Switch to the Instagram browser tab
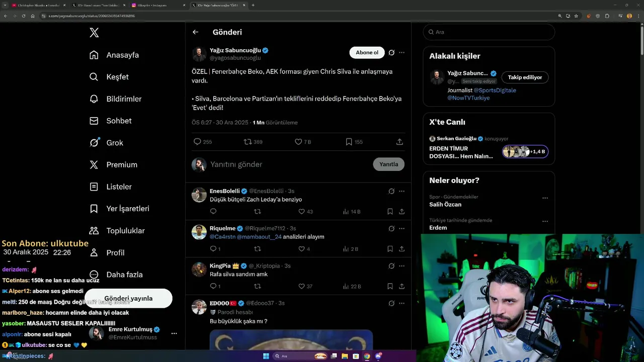644x362 pixels. pos(157,5)
